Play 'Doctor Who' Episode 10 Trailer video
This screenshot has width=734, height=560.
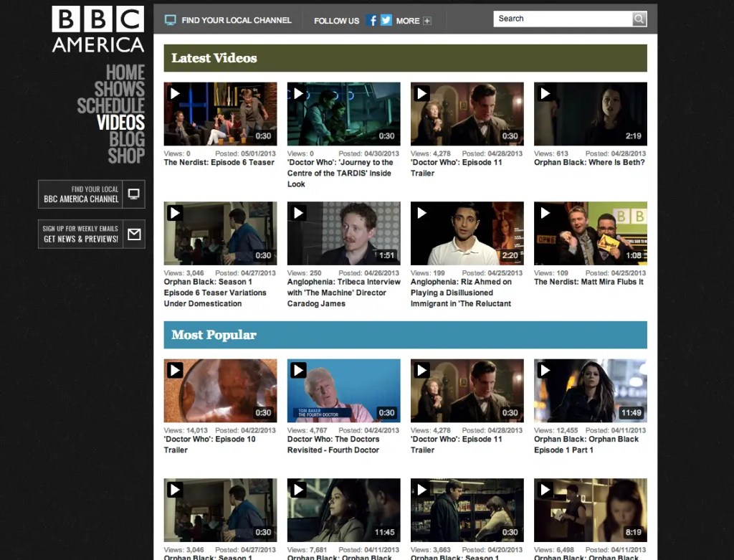coord(175,370)
